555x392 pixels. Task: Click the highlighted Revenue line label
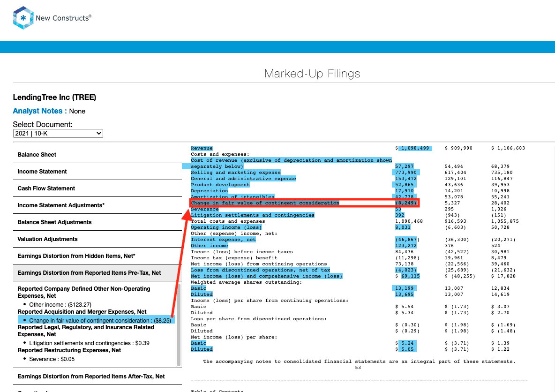(x=202, y=148)
